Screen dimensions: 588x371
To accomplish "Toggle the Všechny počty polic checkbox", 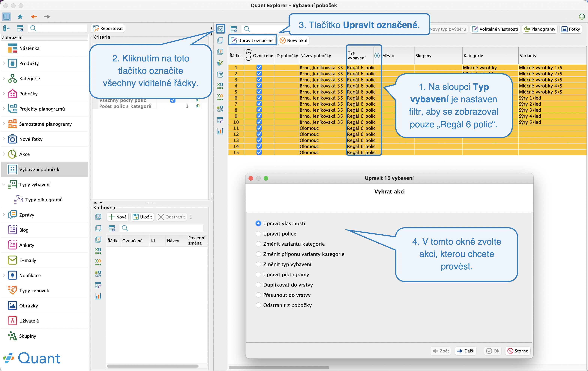I will 173,100.
